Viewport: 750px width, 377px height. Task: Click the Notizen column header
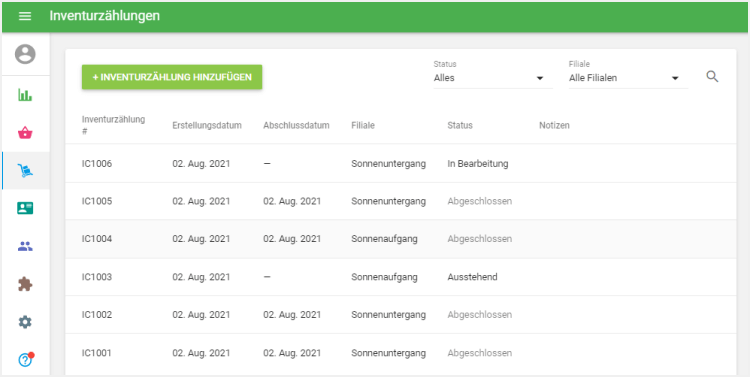(x=554, y=125)
